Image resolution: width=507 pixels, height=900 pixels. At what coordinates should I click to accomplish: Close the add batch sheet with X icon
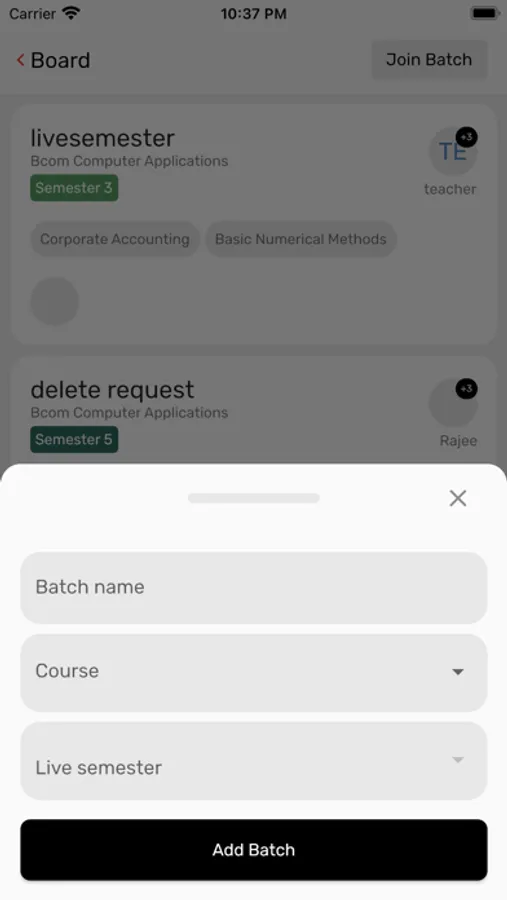(458, 498)
